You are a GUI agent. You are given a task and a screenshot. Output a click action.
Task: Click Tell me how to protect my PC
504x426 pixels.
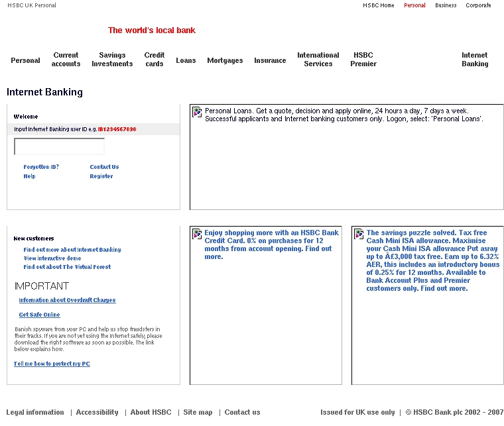52,364
